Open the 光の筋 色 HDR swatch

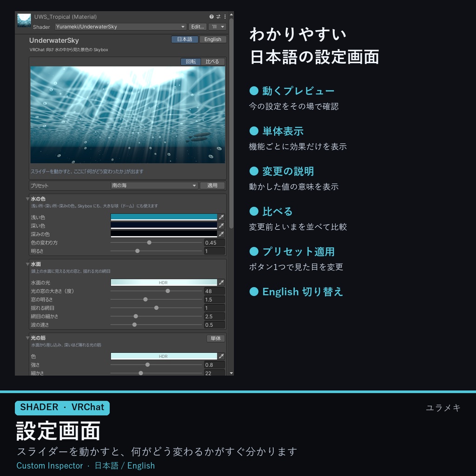click(x=164, y=356)
